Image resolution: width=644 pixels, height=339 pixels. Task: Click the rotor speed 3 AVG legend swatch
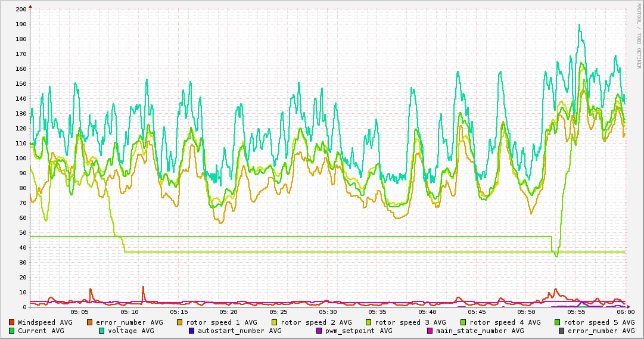[369, 322]
